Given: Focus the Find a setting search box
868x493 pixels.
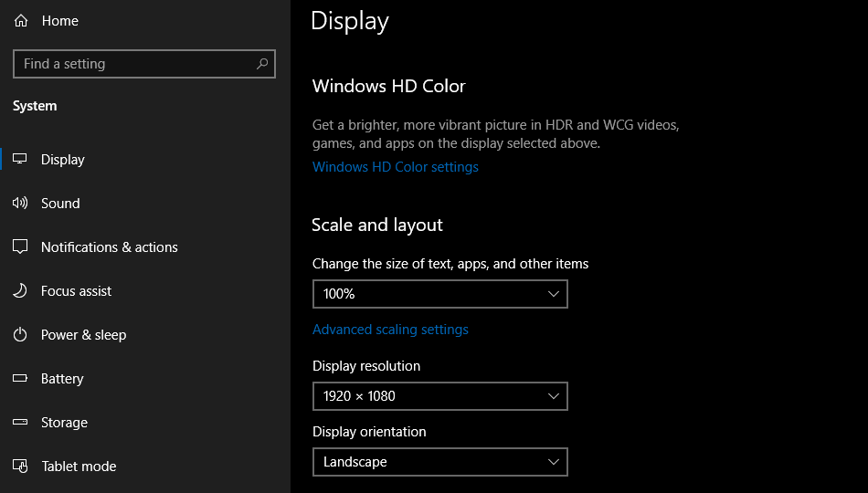Looking at the screenshot, I should 144,64.
